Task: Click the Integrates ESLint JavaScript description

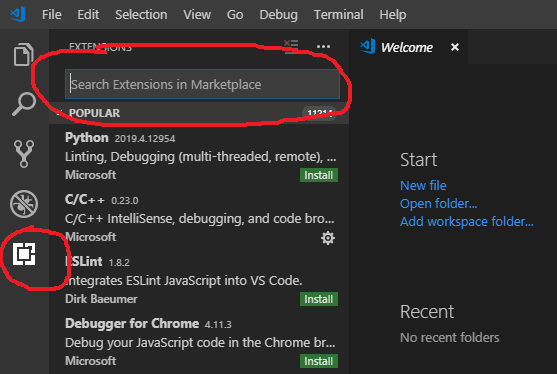Action: (184, 281)
